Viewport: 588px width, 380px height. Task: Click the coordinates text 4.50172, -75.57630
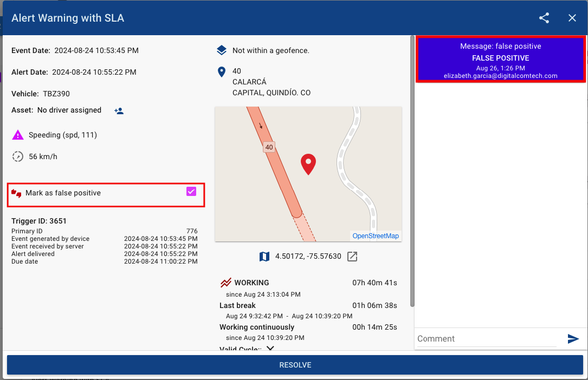(308, 257)
